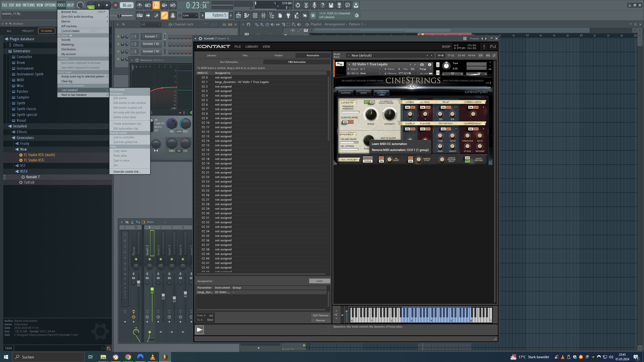Open the MIXER tab in CineStrings
The image size is (644, 362).
(364, 93)
